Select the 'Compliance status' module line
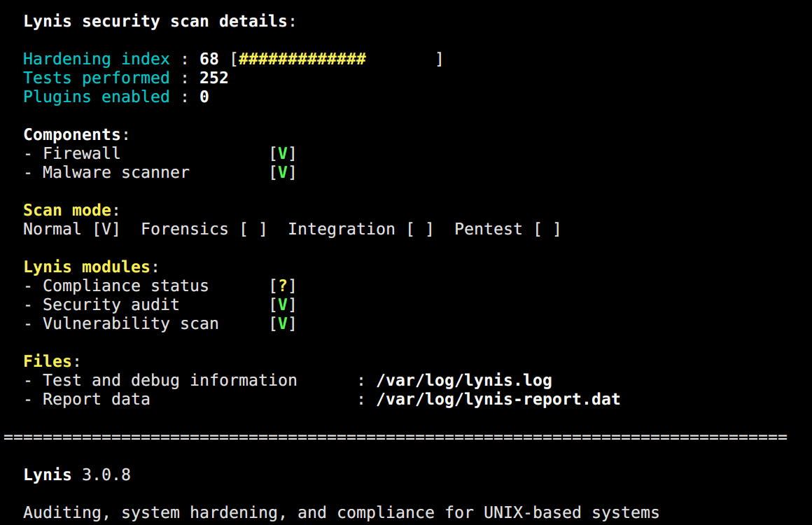The height and width of the screenshot is (525, 812). (x=116, y=286)
